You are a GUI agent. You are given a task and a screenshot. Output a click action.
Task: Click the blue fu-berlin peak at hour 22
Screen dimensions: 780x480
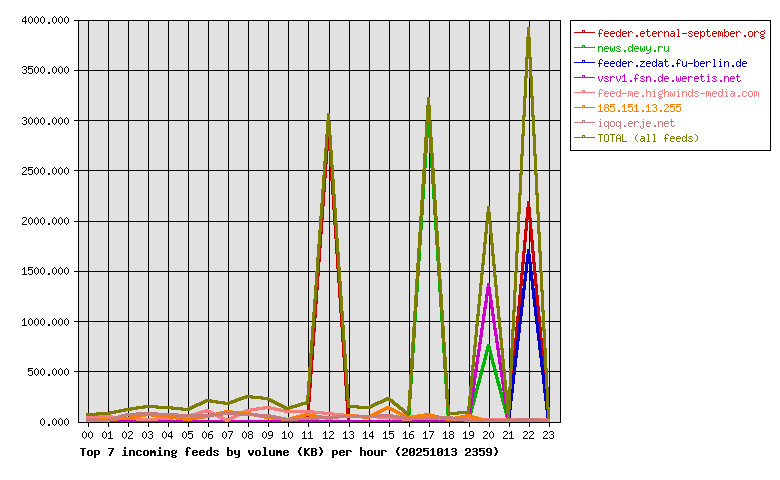click(529, 252)
